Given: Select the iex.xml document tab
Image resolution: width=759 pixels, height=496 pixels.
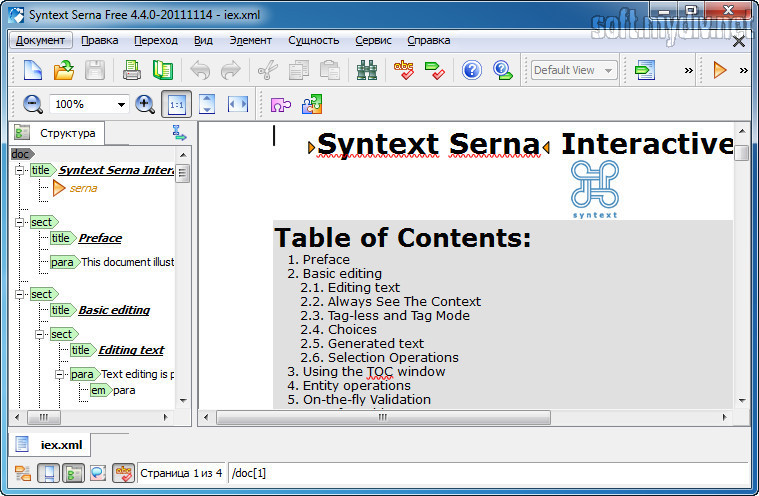Looking at the screenshot, I should point(49,444).
